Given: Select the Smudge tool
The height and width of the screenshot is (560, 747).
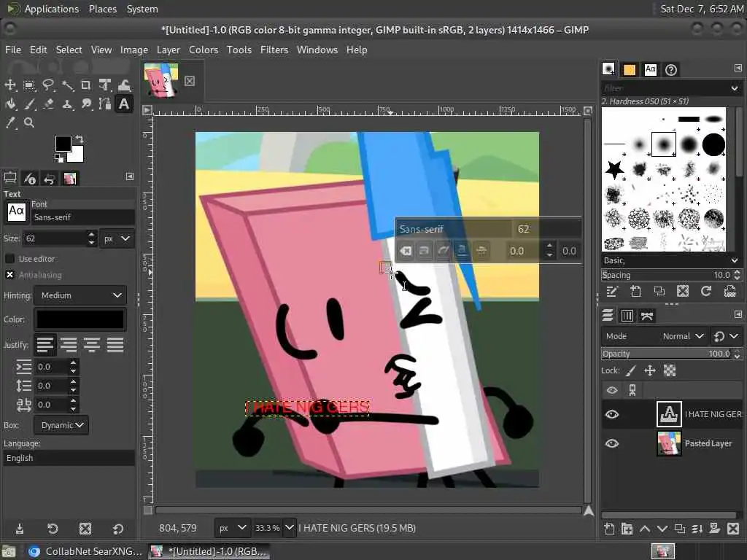Looking at the screenshot, I should (86, 104).
